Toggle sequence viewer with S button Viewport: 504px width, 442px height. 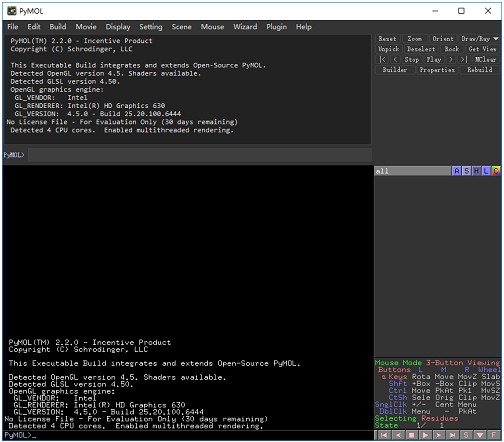466,435
